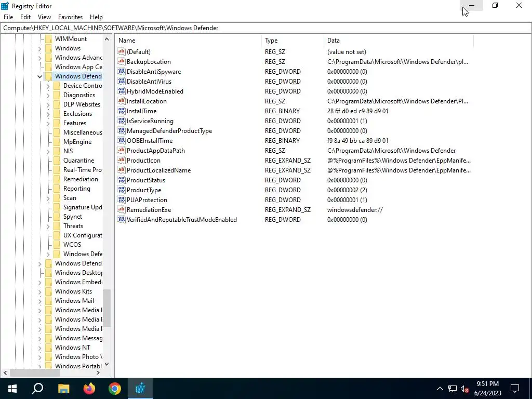532x399 pixels.
Task: Launch Firefox from the taskbar
Action: pyautogui.click(x=89, y=389)
